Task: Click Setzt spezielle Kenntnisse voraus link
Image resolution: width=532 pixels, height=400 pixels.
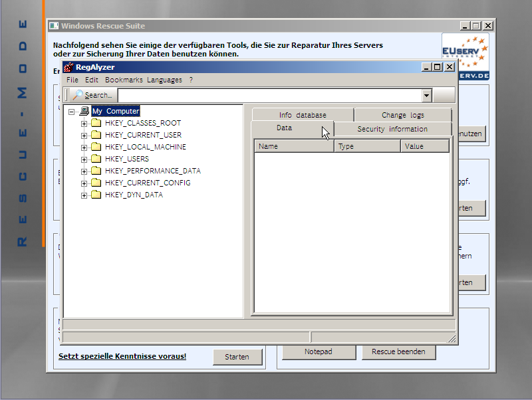Action: pyautogui.click(x=122, y=356)
